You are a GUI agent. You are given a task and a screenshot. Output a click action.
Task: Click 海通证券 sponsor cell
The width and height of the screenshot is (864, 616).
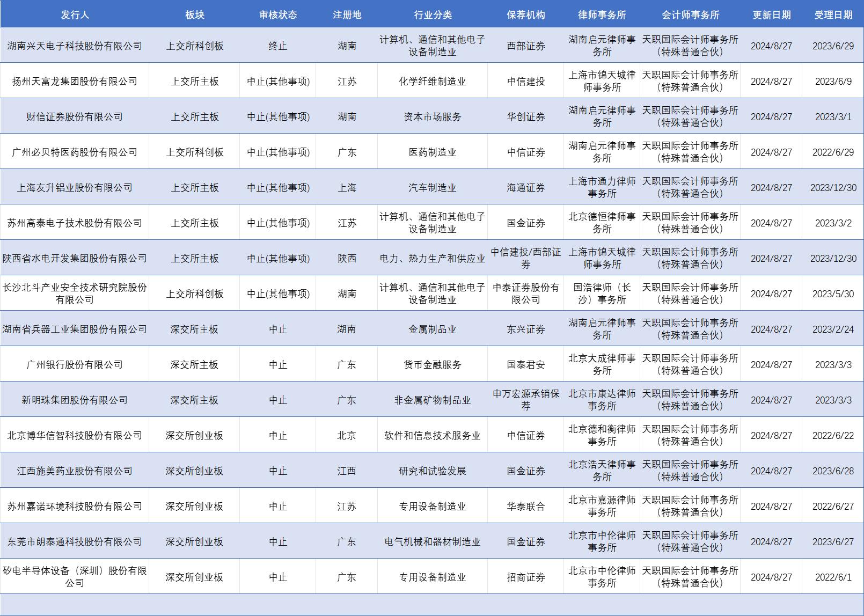tap(526, 188)
